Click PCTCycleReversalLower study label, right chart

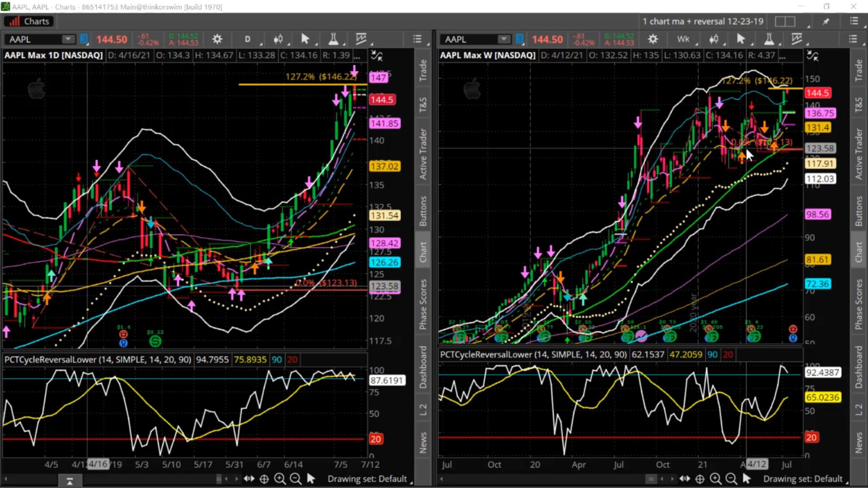coord(533,355)
